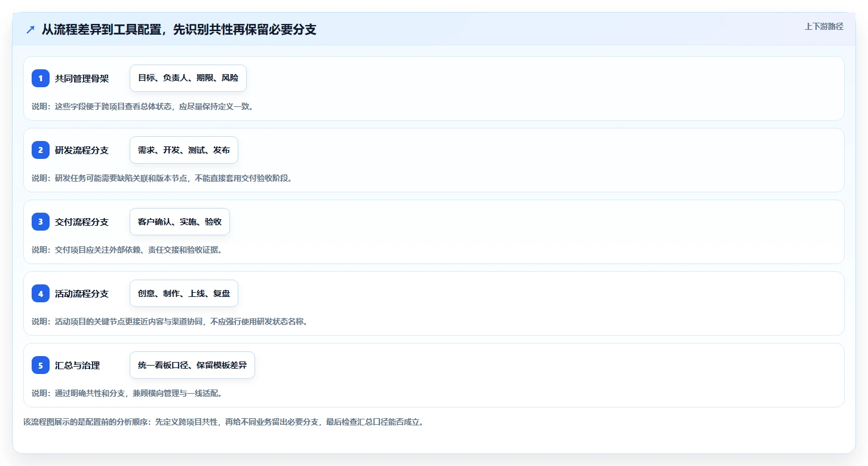
Task: Select the 研发流程分支 heading
Action: [x=82, y=150]
